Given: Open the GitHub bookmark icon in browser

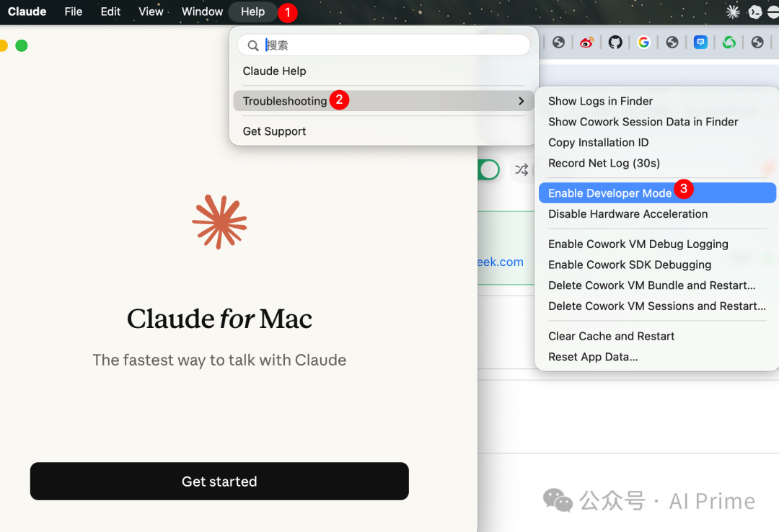Looking at the screenshot, I should [x=615, y=43].
